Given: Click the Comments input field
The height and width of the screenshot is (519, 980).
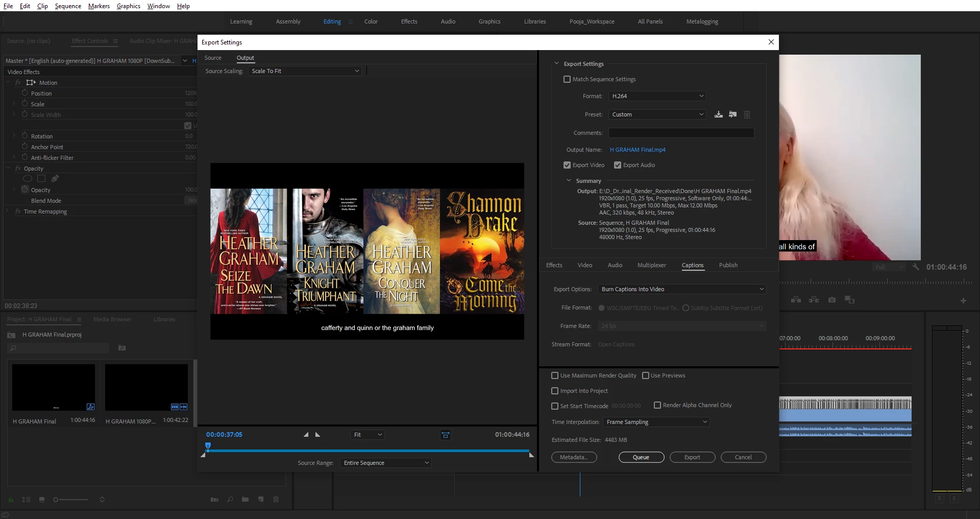Looking at the screenshot, I should [681, 133].
